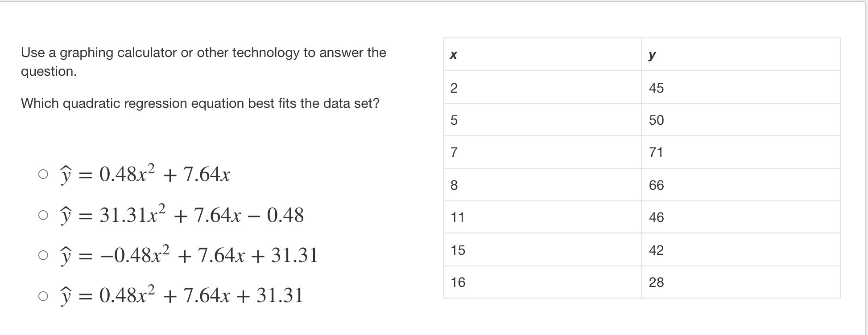The width and height of the screenshot is (868, 335).
Task: Click table cell with y value 42
Action: click(741, 249)
